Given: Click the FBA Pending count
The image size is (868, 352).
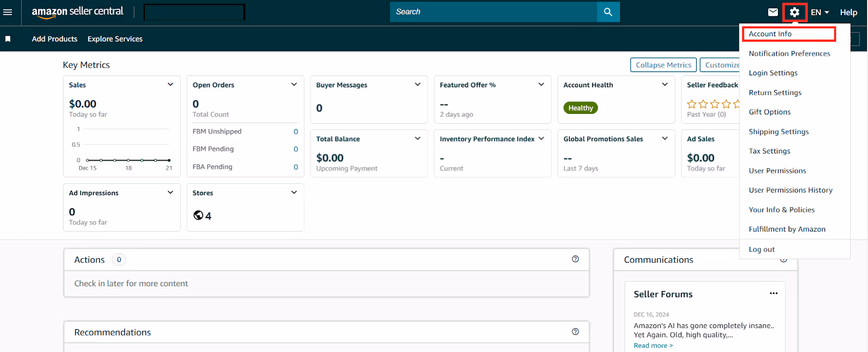Looking at the screenshot, I should click(296, 167).
